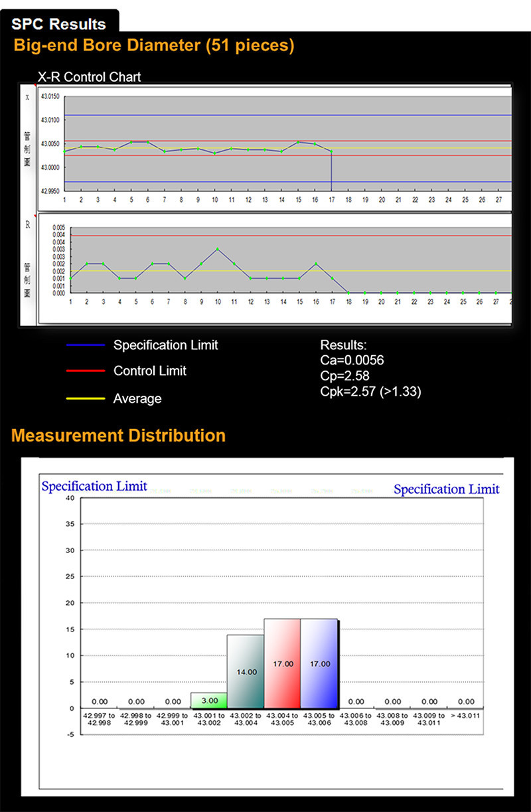Select the Cpk=2.57 result text

(x=370, y=392)
